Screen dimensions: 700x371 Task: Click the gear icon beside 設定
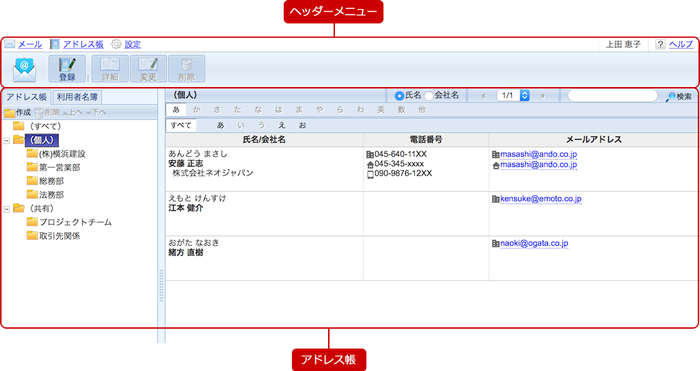pyautogui.click(x=116, y=44)
